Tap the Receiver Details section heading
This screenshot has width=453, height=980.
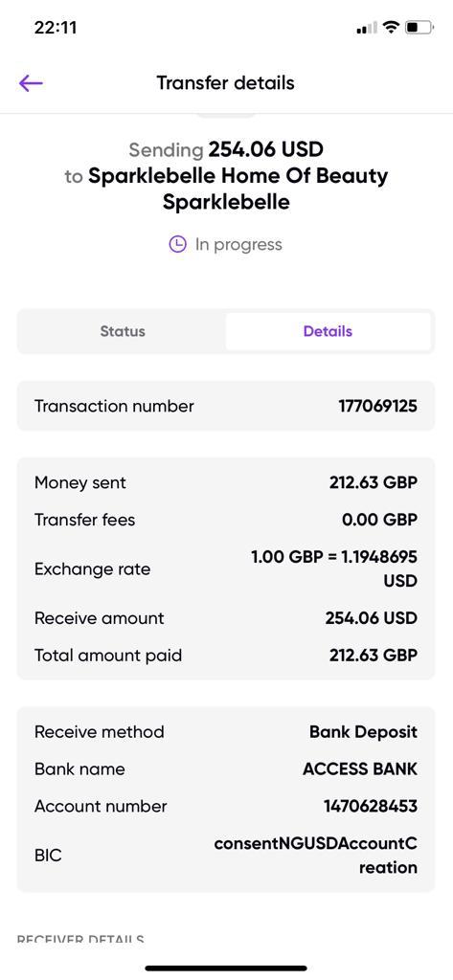80,940
